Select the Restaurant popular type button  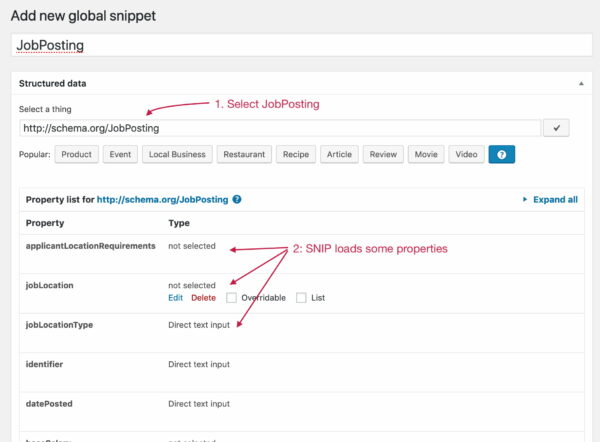(244, 154)
